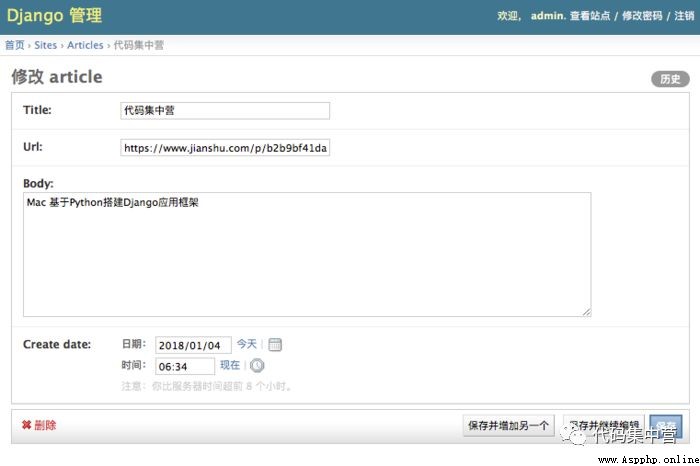The width and height of the screenshot is (700, 466).
Task: Click into the Url input field
Action: pos(225,148)
